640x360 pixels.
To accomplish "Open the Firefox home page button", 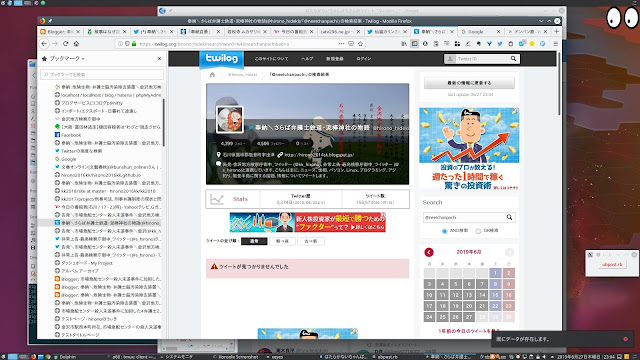I will click(76, 44).
